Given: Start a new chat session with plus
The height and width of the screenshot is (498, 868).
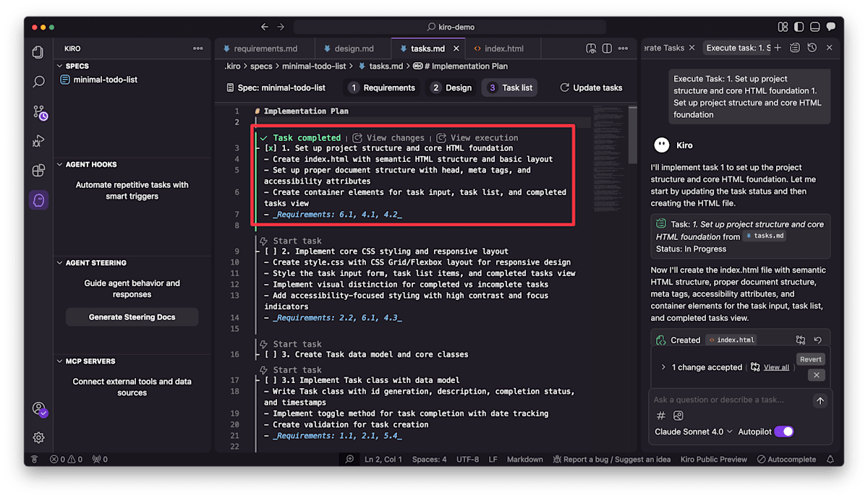Looking at the screenshot, I should pyautogui.click(x=778, y=48).
